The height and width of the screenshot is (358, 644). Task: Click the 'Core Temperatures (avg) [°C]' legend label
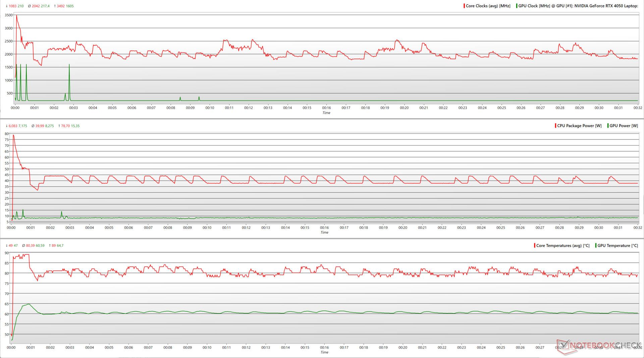coord(563,245)
